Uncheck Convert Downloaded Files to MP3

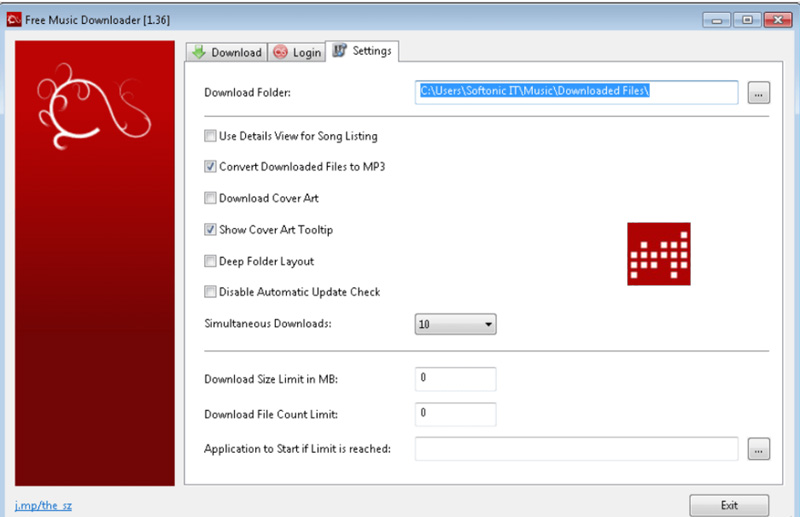coord(210,166)
